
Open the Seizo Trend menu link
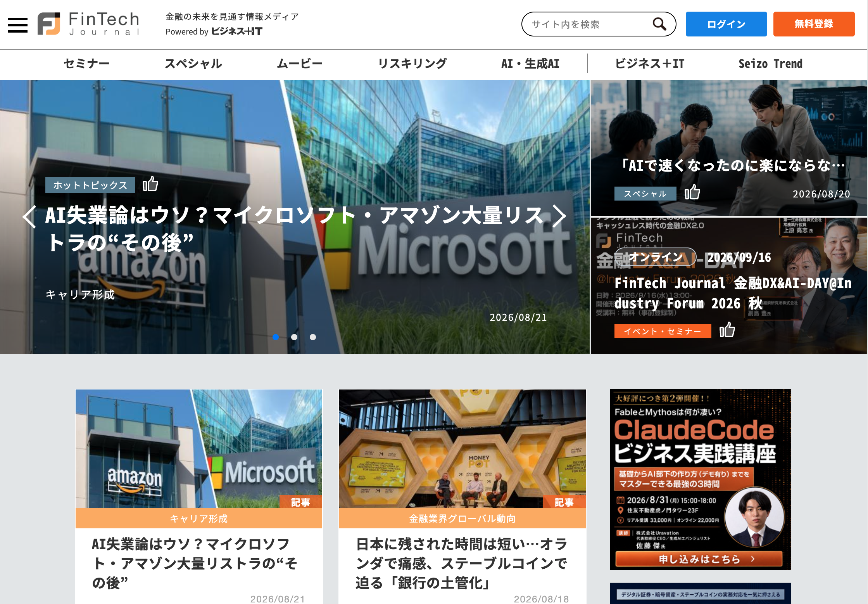[770, 64]
